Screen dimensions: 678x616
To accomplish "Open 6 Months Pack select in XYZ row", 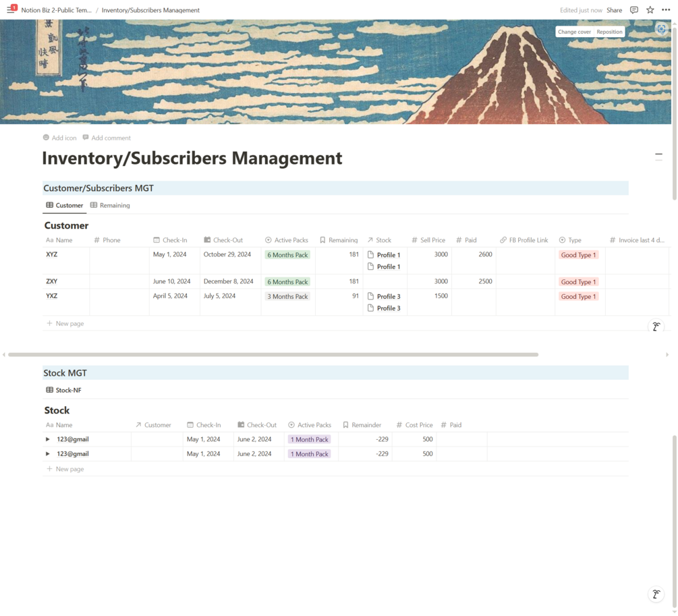I will pos(287,255).
